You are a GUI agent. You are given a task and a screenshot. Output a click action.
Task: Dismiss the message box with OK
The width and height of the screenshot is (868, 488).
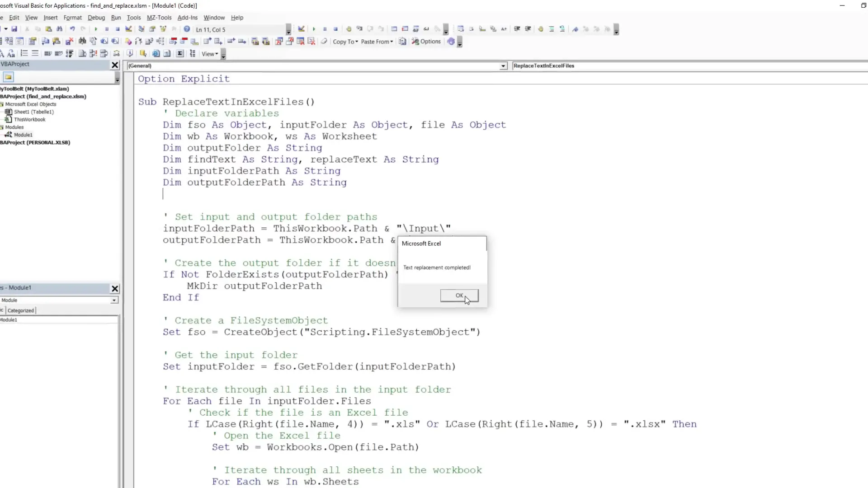point(459,295)
